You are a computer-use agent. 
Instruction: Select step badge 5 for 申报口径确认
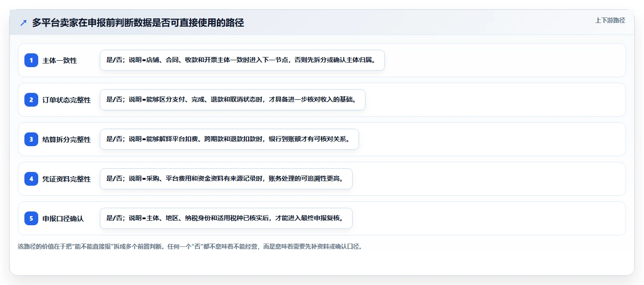[x=31, y=218]
